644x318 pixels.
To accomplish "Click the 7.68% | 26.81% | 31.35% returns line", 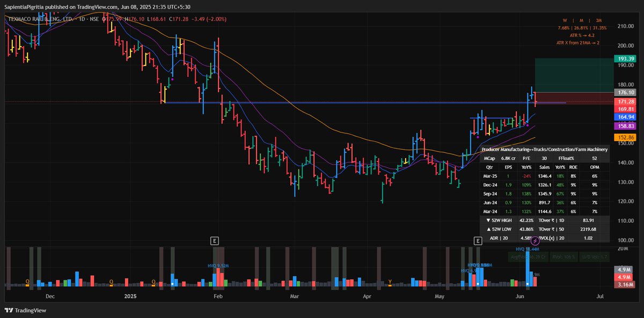I will point(582,28).
